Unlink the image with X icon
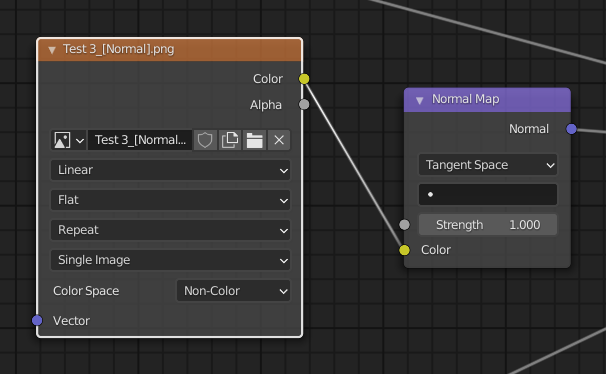Viewport: 606px width, 374px height. 279,140
